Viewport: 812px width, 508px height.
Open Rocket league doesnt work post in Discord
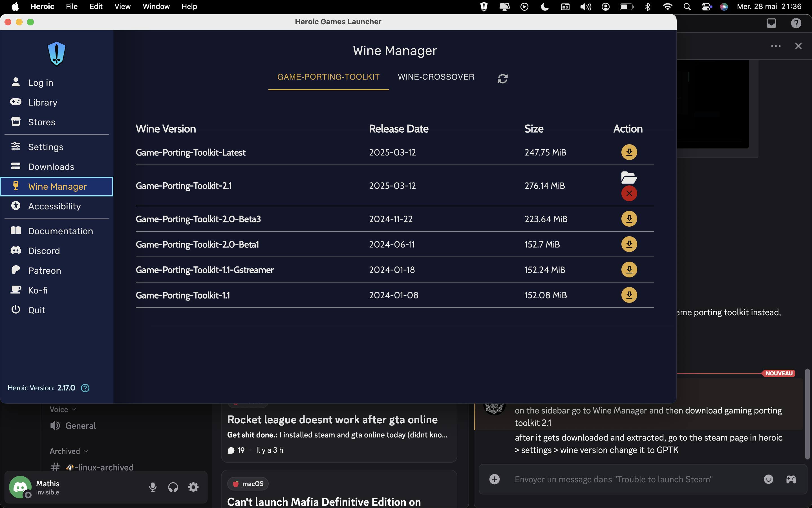coord(339,433)
